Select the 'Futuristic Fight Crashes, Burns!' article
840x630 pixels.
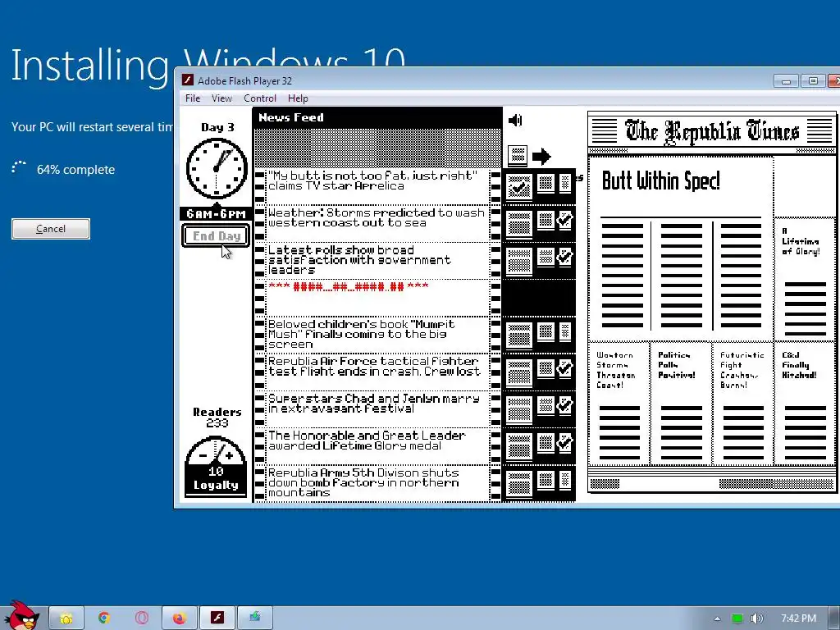coord(743,404)
